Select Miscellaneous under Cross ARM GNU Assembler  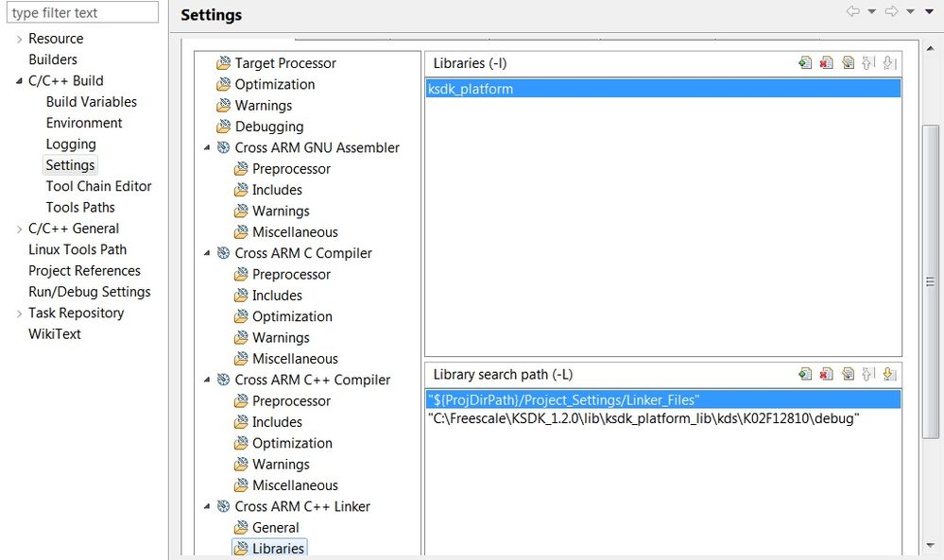coord(295,231)
